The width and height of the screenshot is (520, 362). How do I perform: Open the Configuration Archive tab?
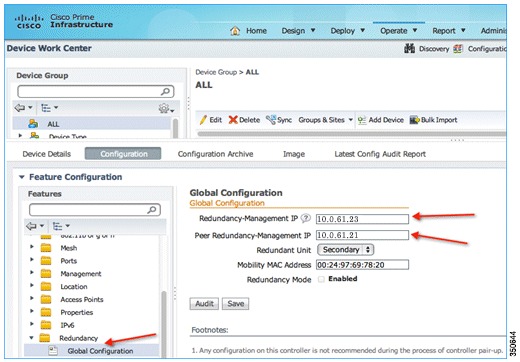point(215,154)
